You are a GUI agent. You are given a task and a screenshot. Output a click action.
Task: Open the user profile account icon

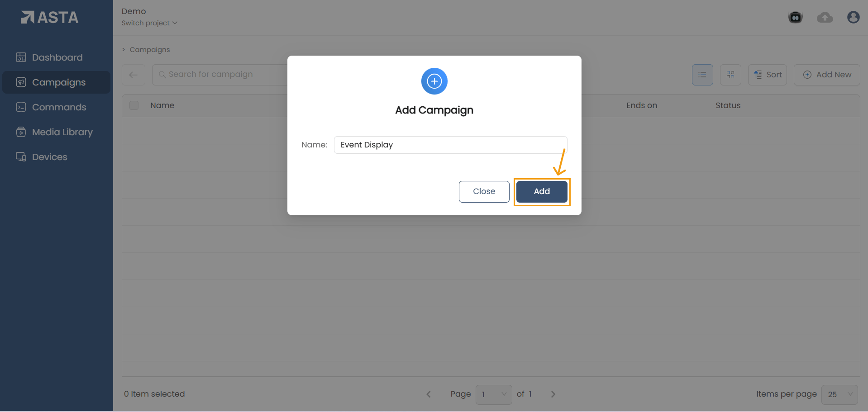(853, 18)
